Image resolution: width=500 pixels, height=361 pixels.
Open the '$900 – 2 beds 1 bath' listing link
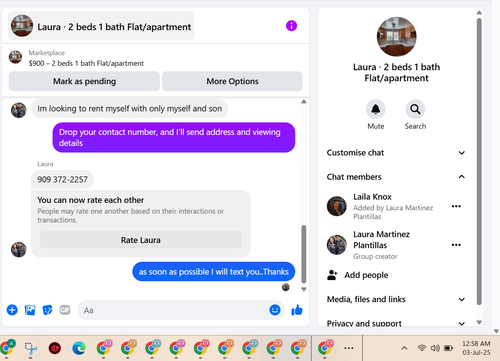86,63
